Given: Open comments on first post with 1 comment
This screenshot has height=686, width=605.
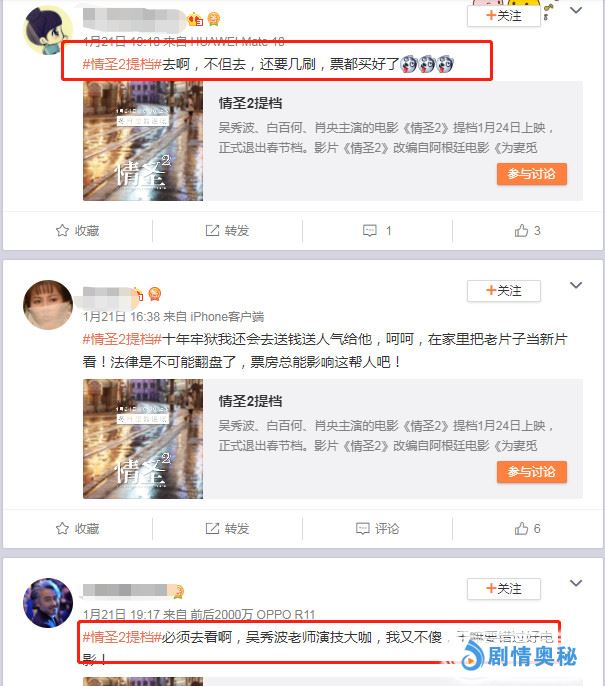Looking at the screenshot, I should click(377, 231).
